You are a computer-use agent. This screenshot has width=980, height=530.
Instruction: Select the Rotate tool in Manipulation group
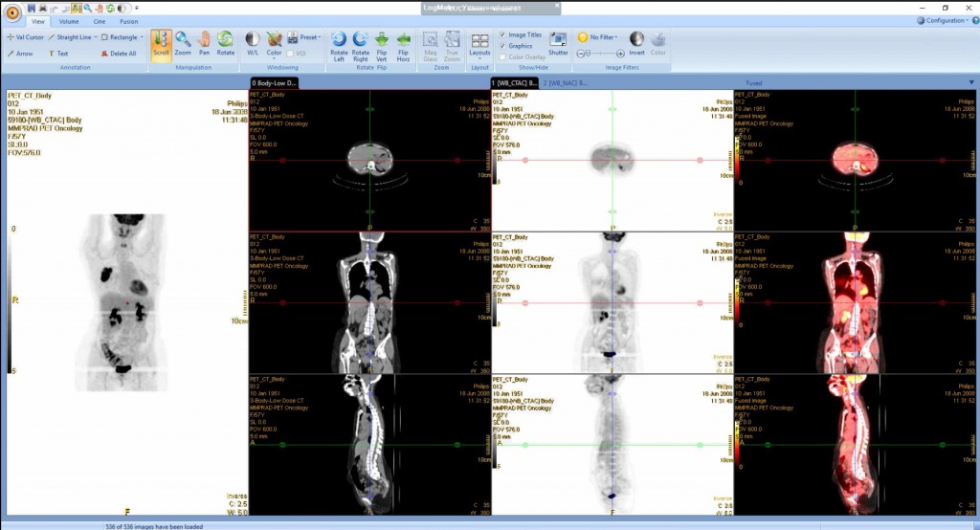225,43
